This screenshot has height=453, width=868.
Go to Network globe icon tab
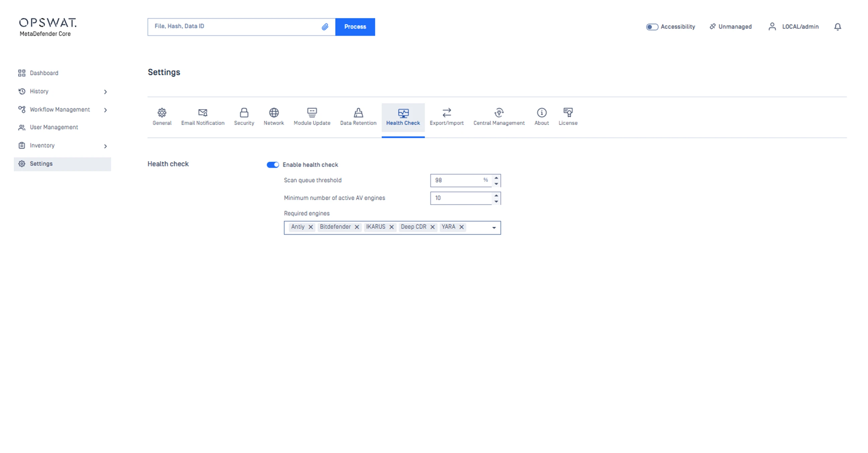coord(274,113)
